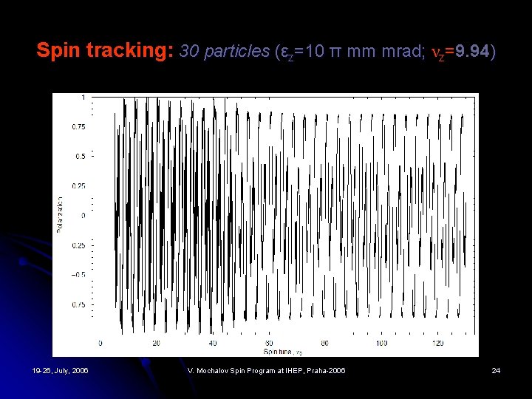Click y-axis tick label '1'

(x=83, y=97)
